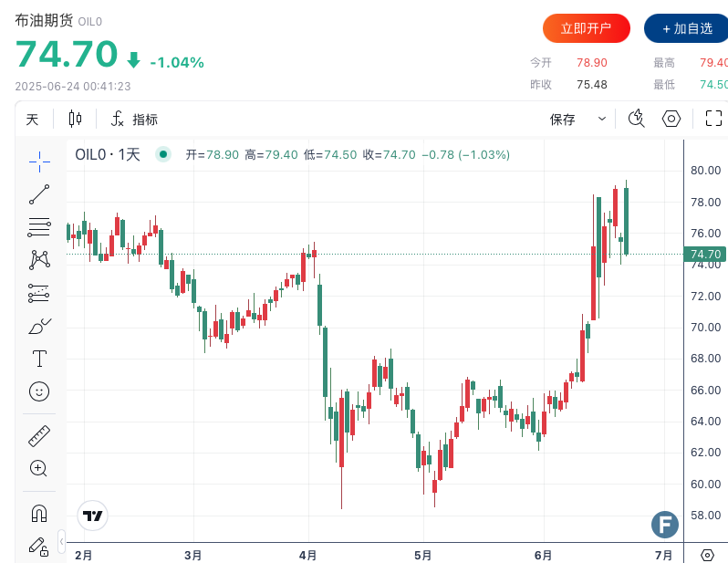Viewport: 728px width, 563px height.
Task: Select the trend line drawing tool
Action: click(x=39, y=193)
